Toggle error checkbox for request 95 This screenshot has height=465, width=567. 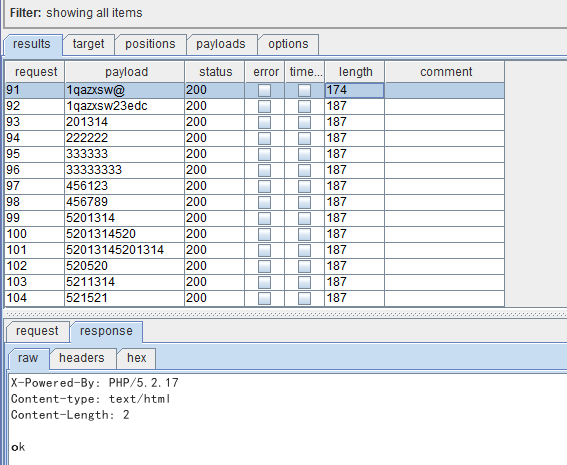265,154
